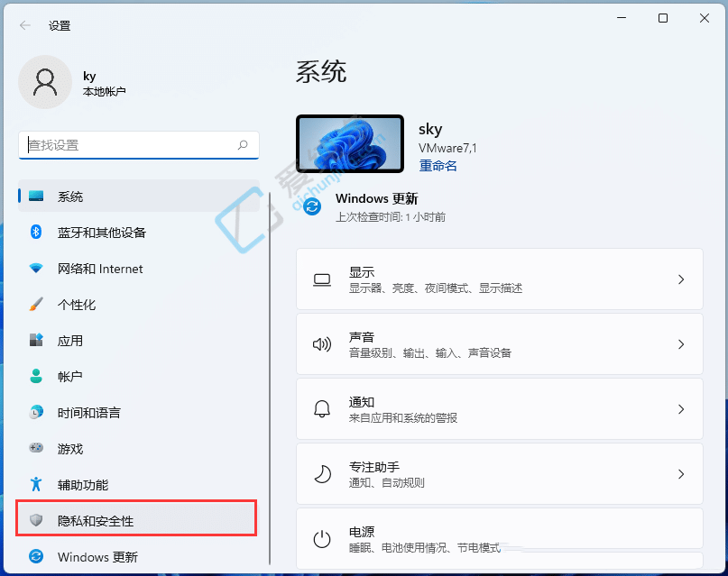Screen dimensions: 728x576
Task: Click the 隐私和安全性 shield icon
Action: (x=36, y=520)
